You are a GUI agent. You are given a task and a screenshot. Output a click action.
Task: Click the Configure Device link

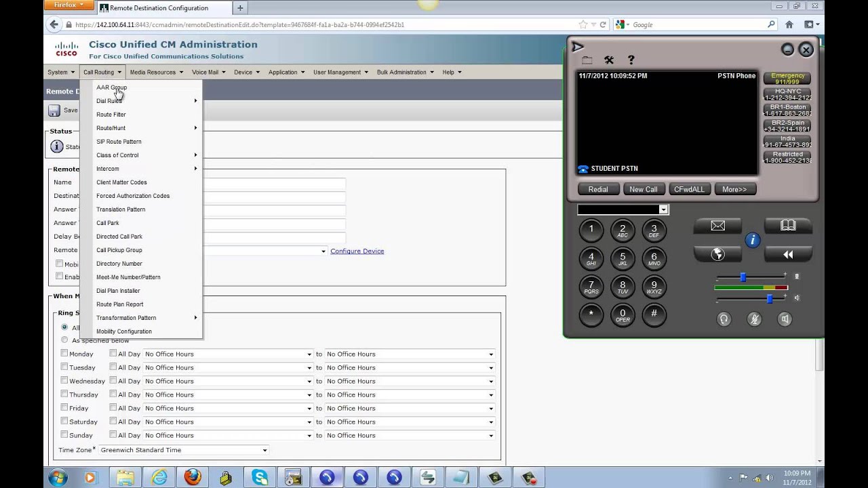(357, 251)
